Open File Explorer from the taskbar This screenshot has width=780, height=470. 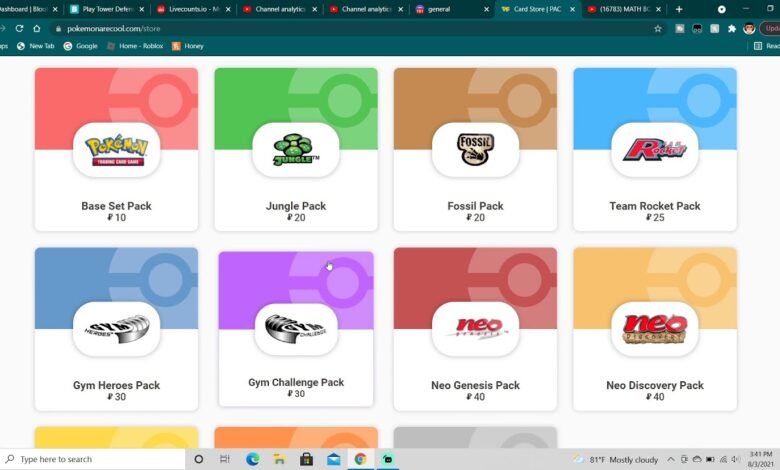coord(280,459)
